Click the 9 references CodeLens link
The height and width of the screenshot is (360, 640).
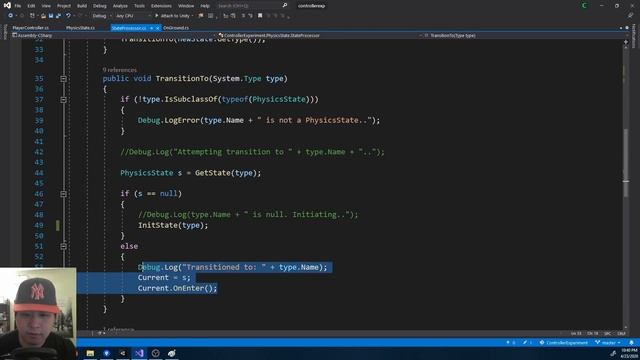(x=120, y=70)
